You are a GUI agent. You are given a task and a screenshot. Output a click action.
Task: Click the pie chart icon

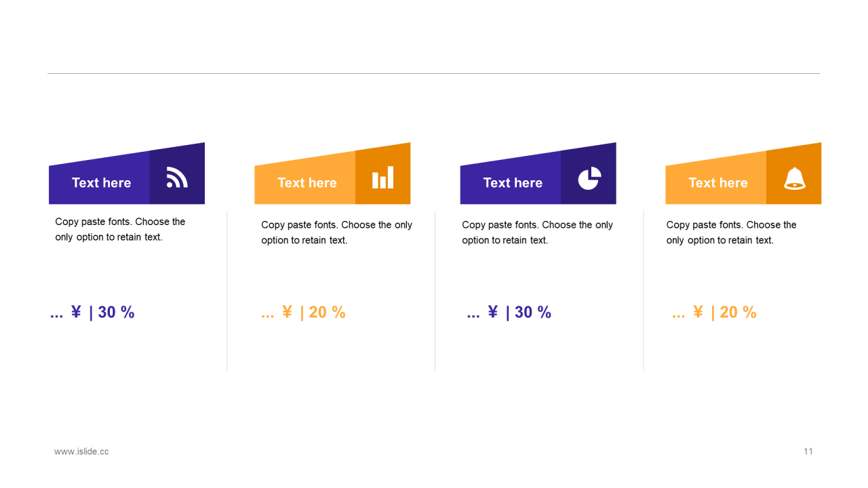pos(589,178)
